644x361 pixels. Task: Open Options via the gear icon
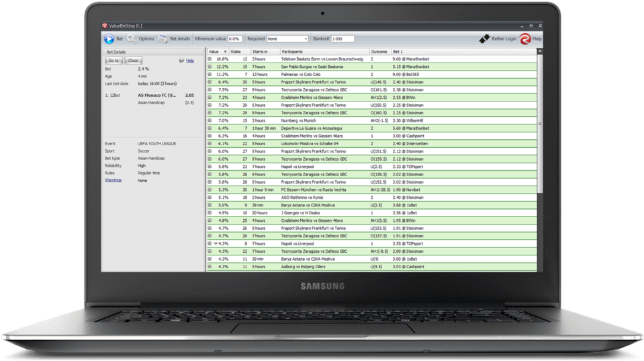point(132,39)
